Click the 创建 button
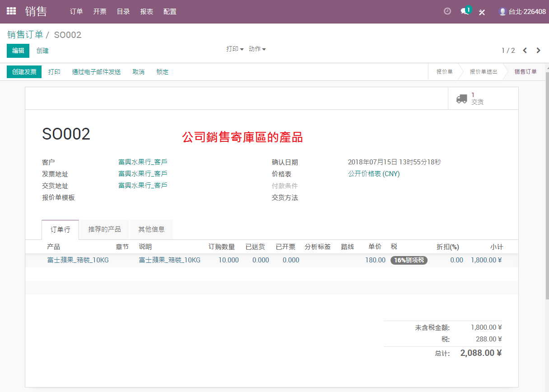 [x=42, y=51]
